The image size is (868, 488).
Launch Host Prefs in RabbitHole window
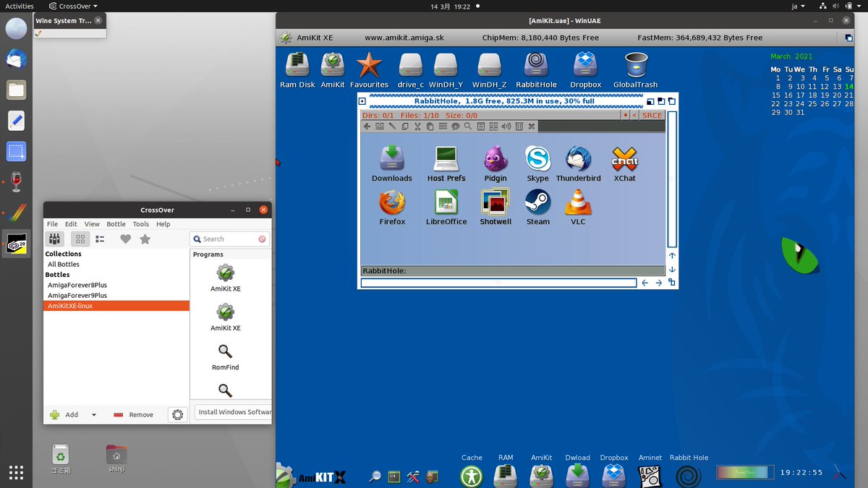(x=446, y=164)
